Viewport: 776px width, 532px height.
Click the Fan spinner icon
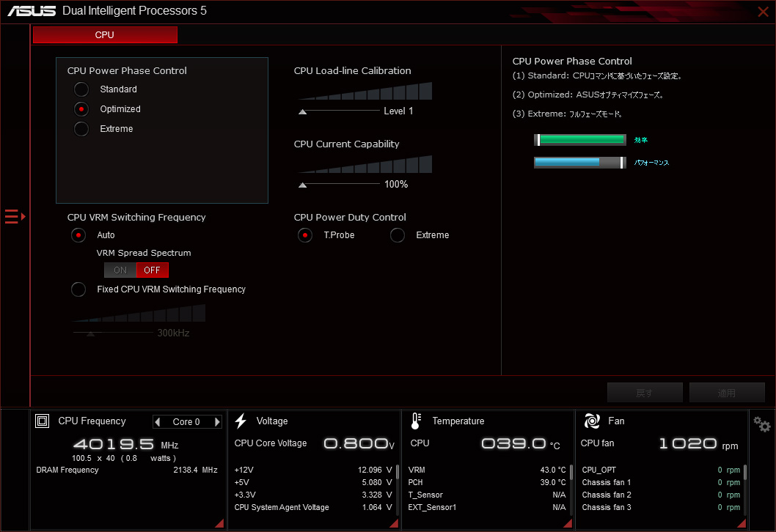click(x=592, y=421)
